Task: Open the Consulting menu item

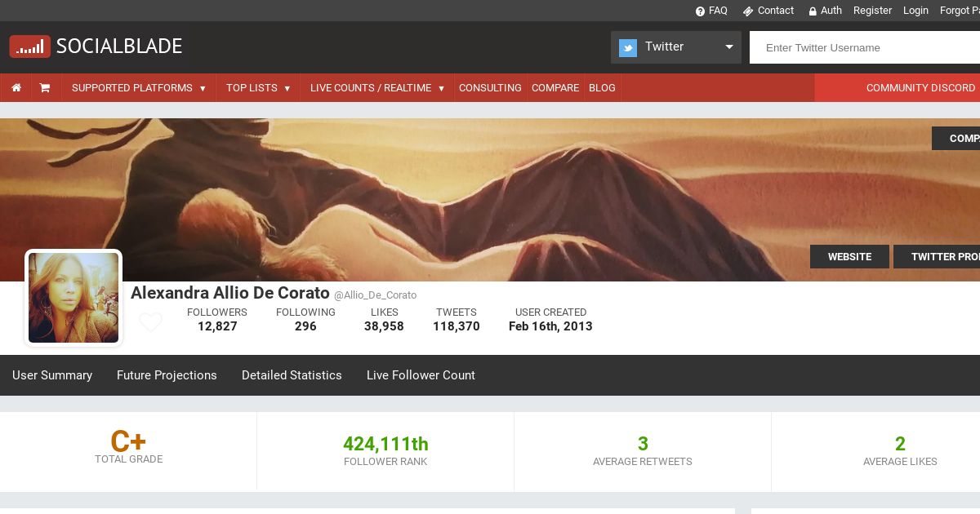Action: pyautogui.click(x=490, y=88)
